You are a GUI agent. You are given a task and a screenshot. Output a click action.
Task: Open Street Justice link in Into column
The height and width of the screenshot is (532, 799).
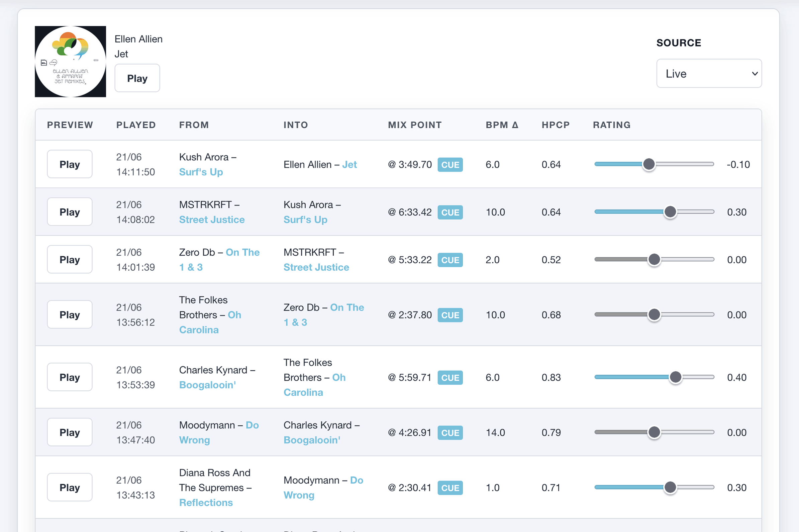pyautogui.click(x=316, y=267)
